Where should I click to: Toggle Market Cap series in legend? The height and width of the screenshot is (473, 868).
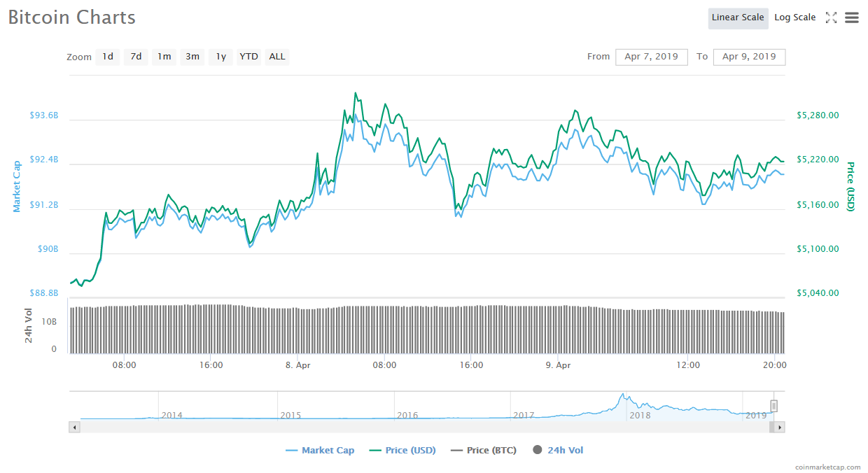point(320,450)
